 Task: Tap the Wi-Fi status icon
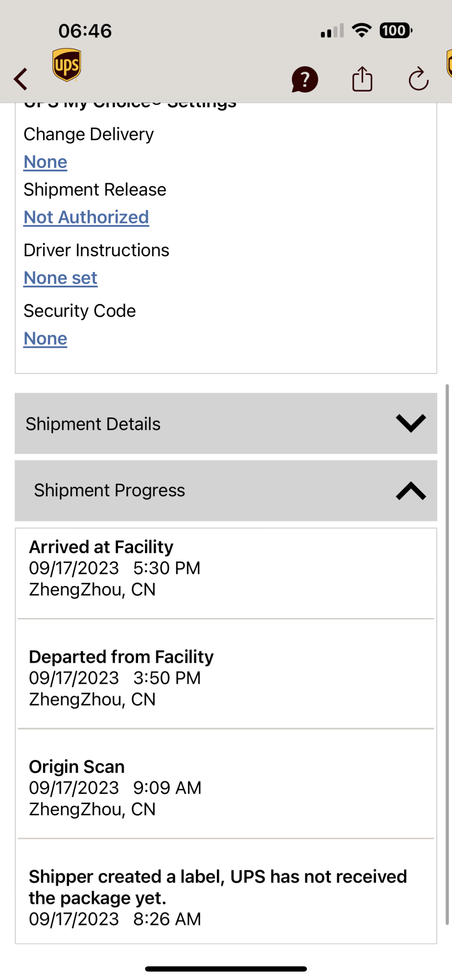coord(362,30)
